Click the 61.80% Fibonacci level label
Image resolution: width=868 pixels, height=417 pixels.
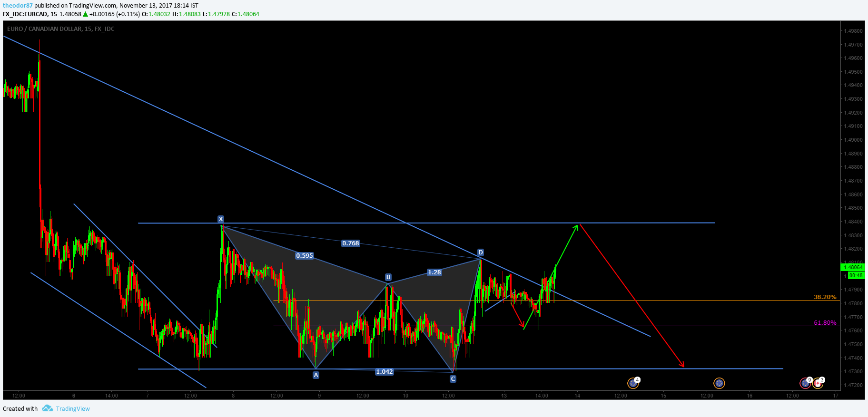825,323
